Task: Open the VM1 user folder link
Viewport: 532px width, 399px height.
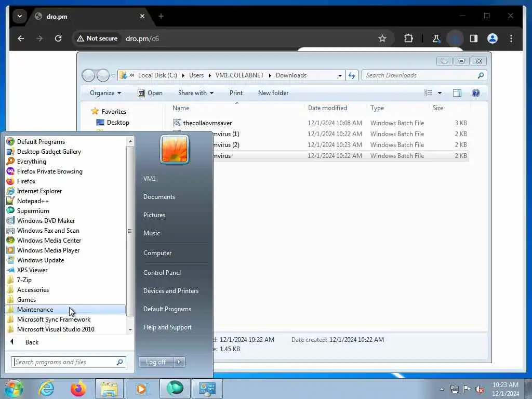Action: click(x=149, y=179)
